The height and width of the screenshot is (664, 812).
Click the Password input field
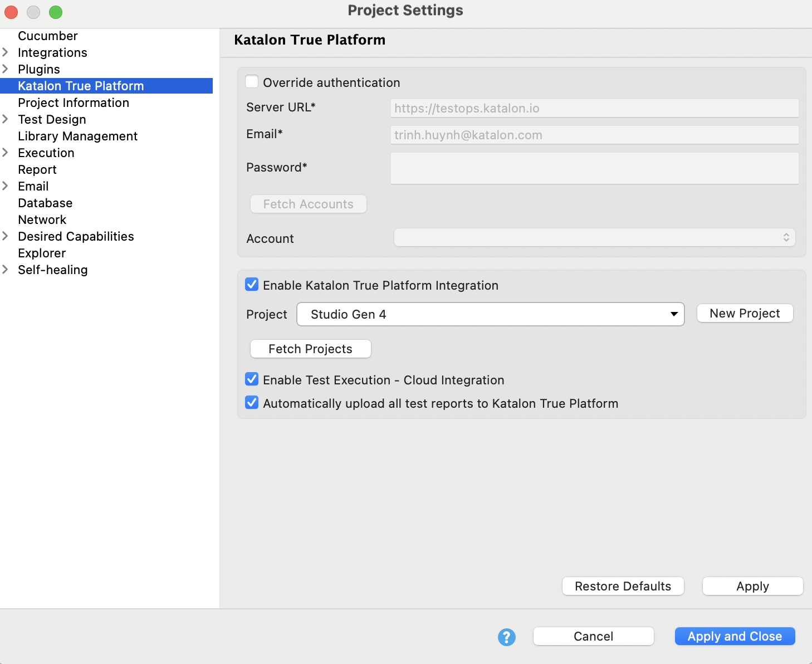point(594,168)
